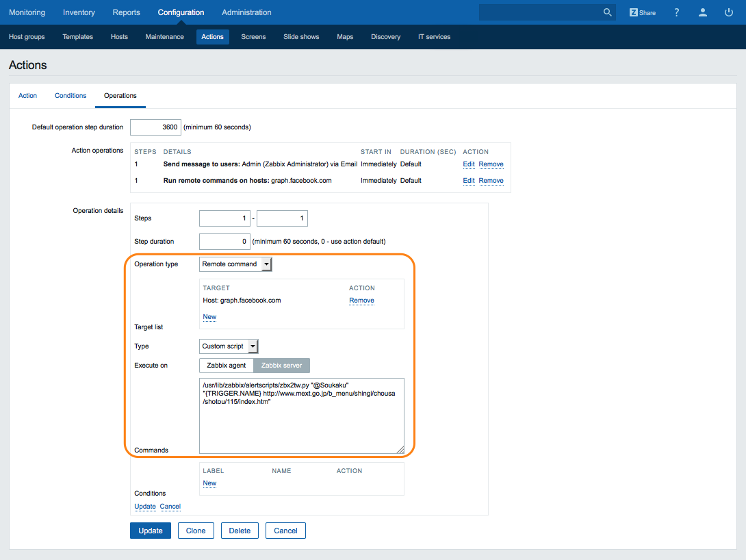Remove the Run remote commands operation
The width and height of the screenshot is (746, 560).
491,181
